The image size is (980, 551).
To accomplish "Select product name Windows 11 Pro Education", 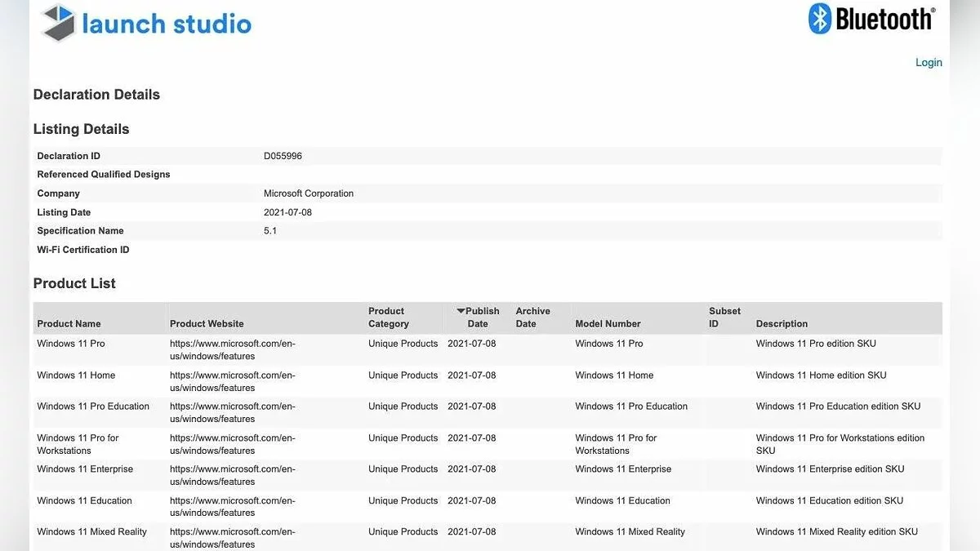I will point(93,407).
